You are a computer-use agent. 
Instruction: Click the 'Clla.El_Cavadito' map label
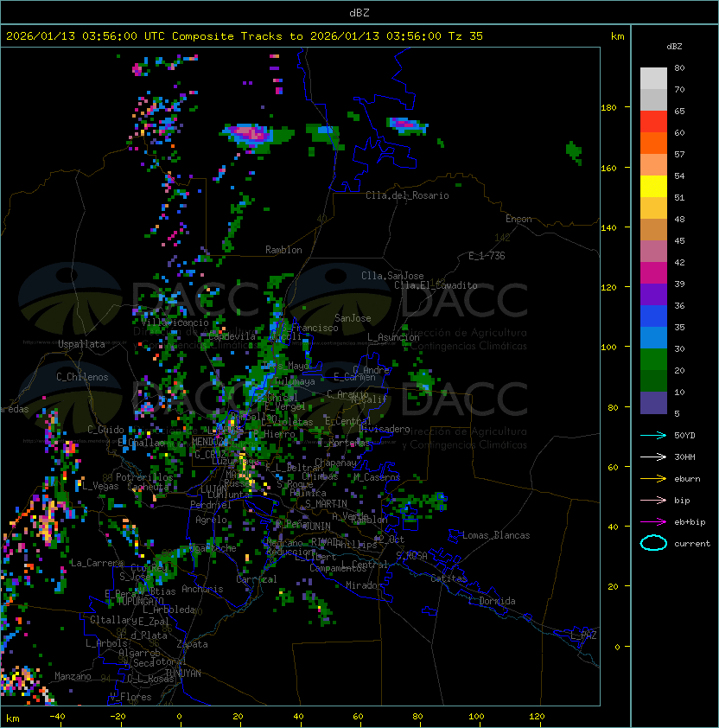[x=436, y=285]
